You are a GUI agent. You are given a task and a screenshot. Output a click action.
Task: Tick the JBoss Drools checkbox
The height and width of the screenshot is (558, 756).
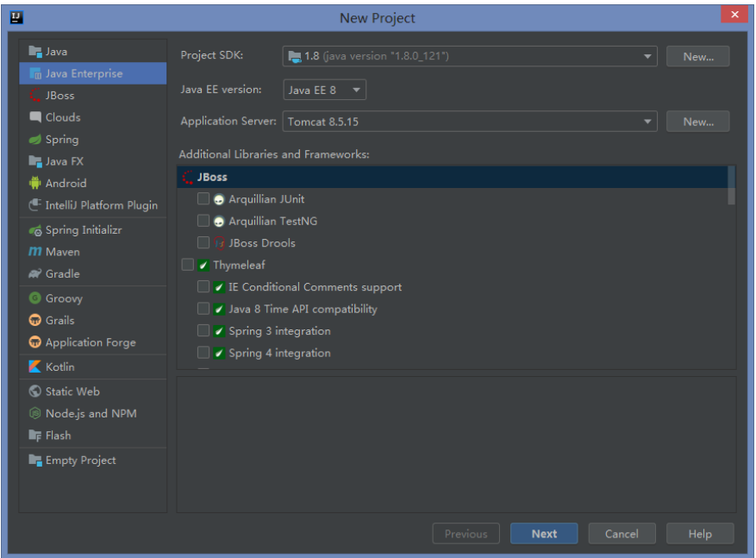coord(203,242)
